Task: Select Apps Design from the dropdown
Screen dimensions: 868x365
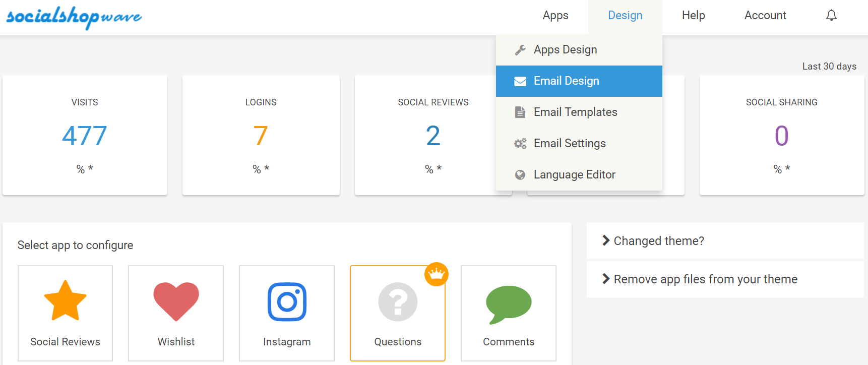Action: click(565, 50)
